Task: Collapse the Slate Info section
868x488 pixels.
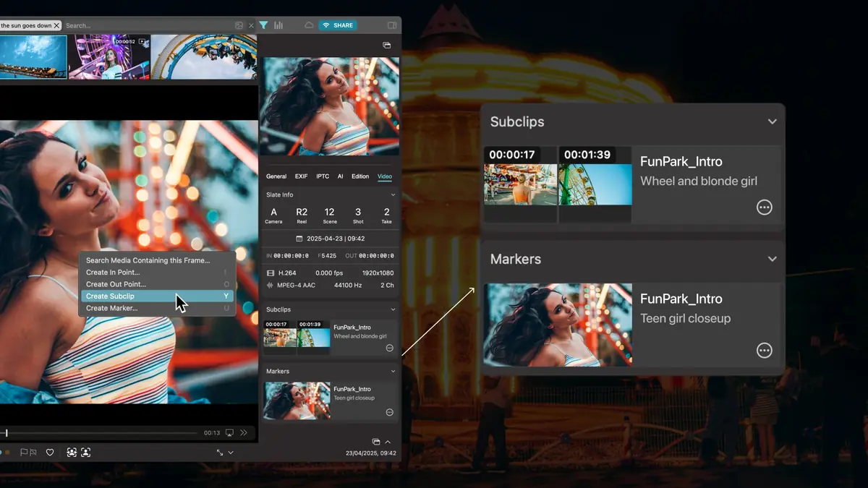Action: [391, 194]
